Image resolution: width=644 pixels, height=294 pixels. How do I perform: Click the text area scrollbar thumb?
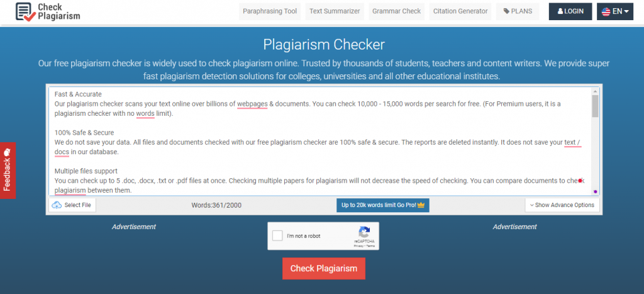coord(595,106)
